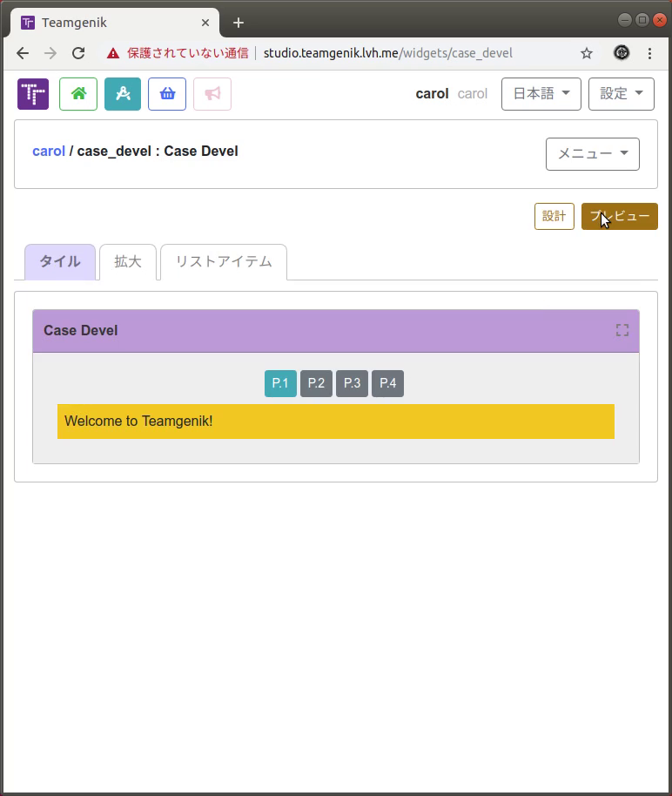Screen dimensions: 672x796
Task: Go to page P.4
Action: (x=387, y=383)
